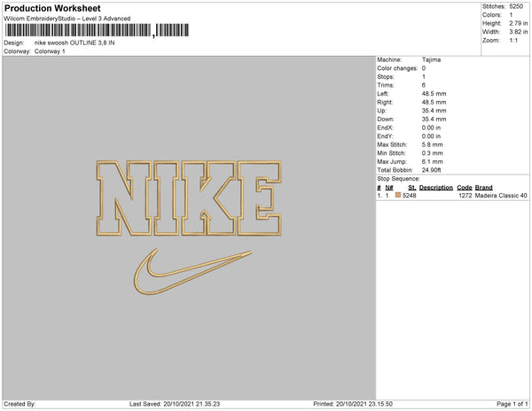532x411 pixels.
Task: Click the 'Created By:' footer label
Action: (x=20, y=404)
